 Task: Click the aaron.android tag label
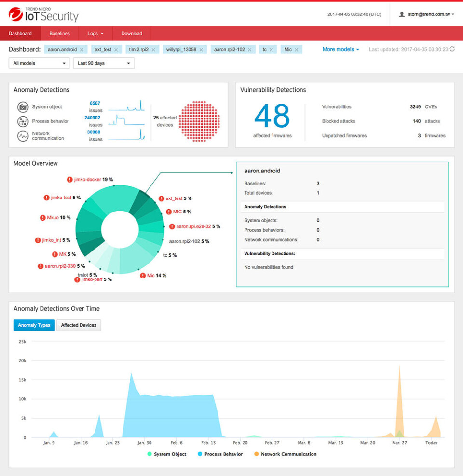(x=62, y=49)
